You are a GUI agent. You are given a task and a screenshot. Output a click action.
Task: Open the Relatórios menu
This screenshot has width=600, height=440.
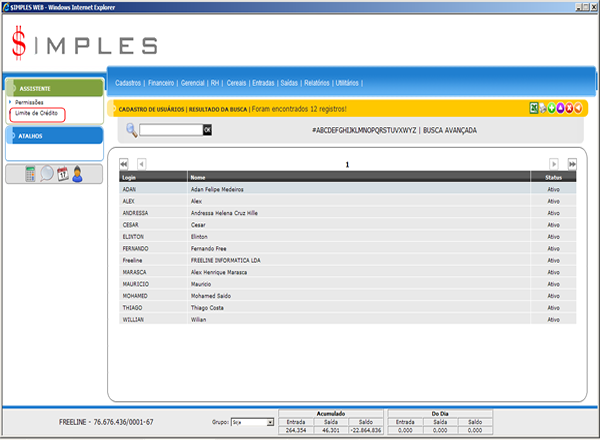coord(316,83)
